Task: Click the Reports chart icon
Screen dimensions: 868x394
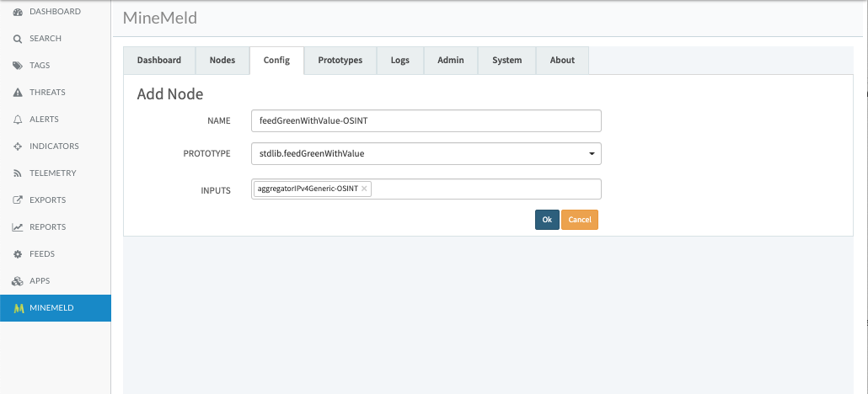Action: coord(18,227)
